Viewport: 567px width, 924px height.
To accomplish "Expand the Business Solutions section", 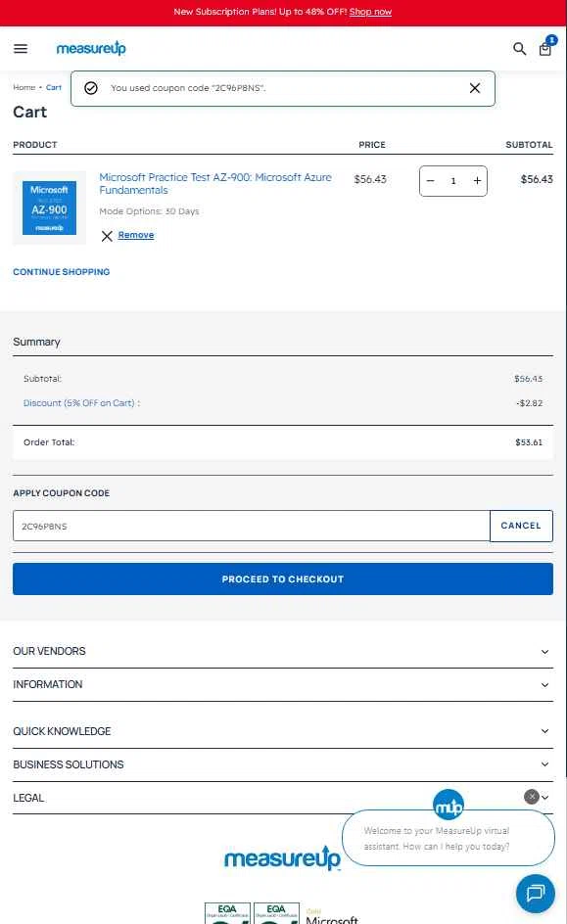I will coord(283,764).
